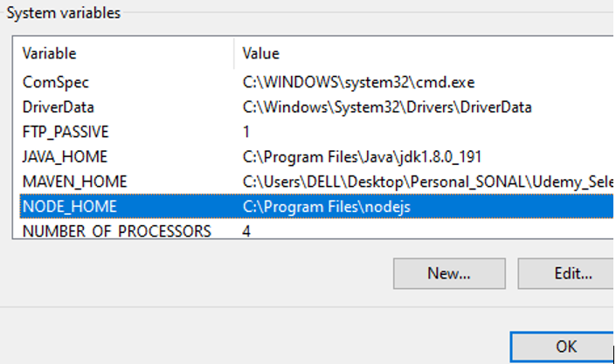Click the FTP_PASSIVE value 1
This screenshot has width=616, height=364.
[246, 132]
